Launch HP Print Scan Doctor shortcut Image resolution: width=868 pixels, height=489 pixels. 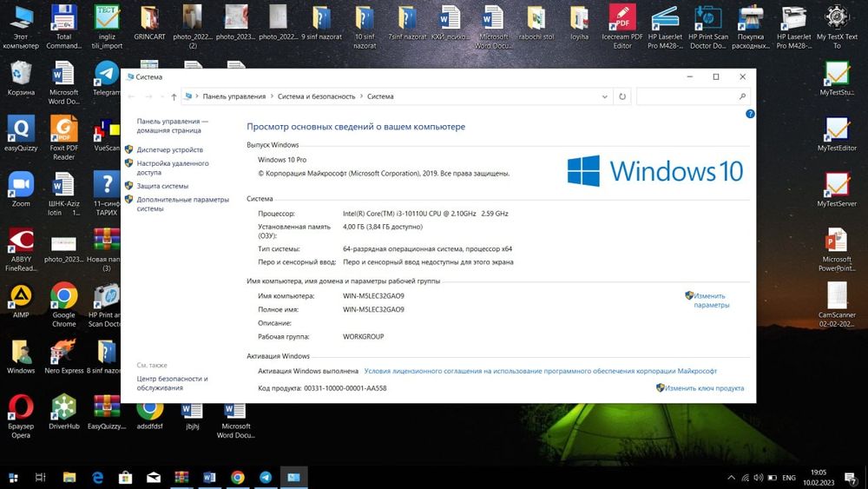click(708, 26)
